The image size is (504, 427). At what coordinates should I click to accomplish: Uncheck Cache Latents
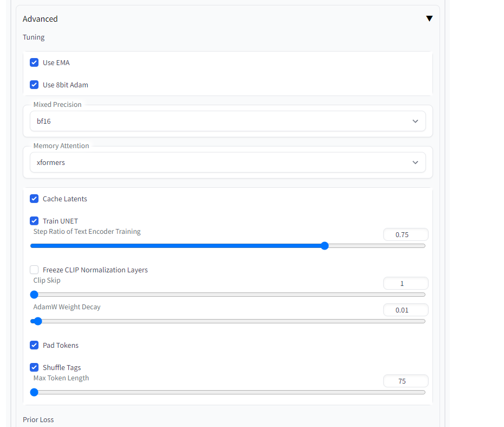(x=34, y=199)
